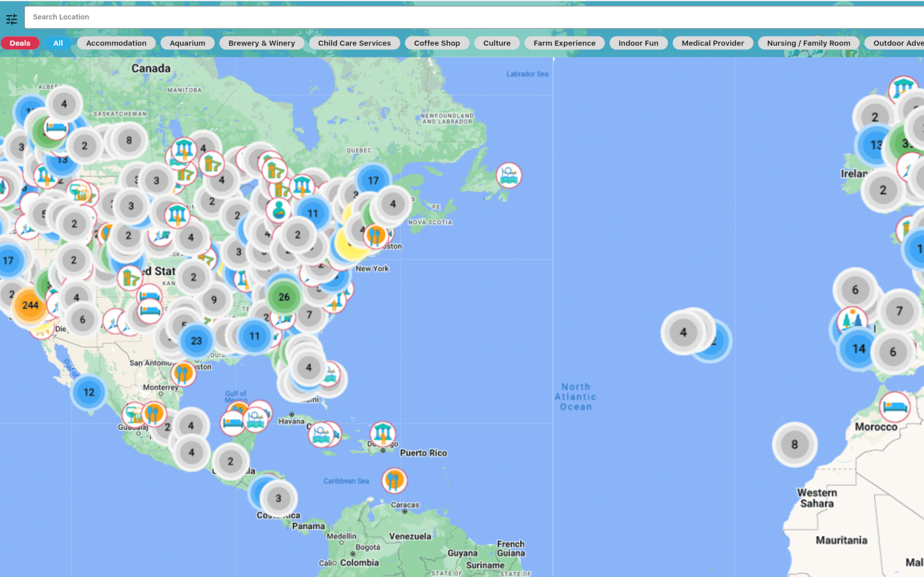Image resolution: width=924 pixels, height=577 pixels.
Task: Click the museum marker near Puerto Rico
Action: click(383, 434)
